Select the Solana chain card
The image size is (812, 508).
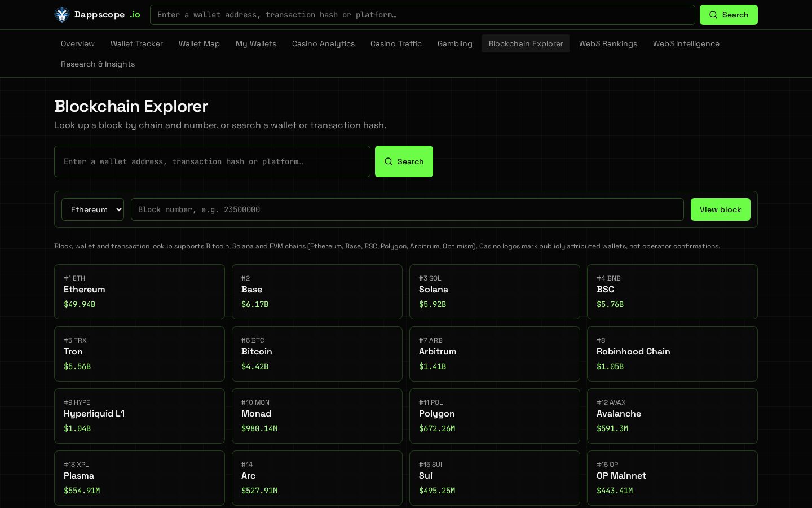pyautogui.click(x=495, y=292)
